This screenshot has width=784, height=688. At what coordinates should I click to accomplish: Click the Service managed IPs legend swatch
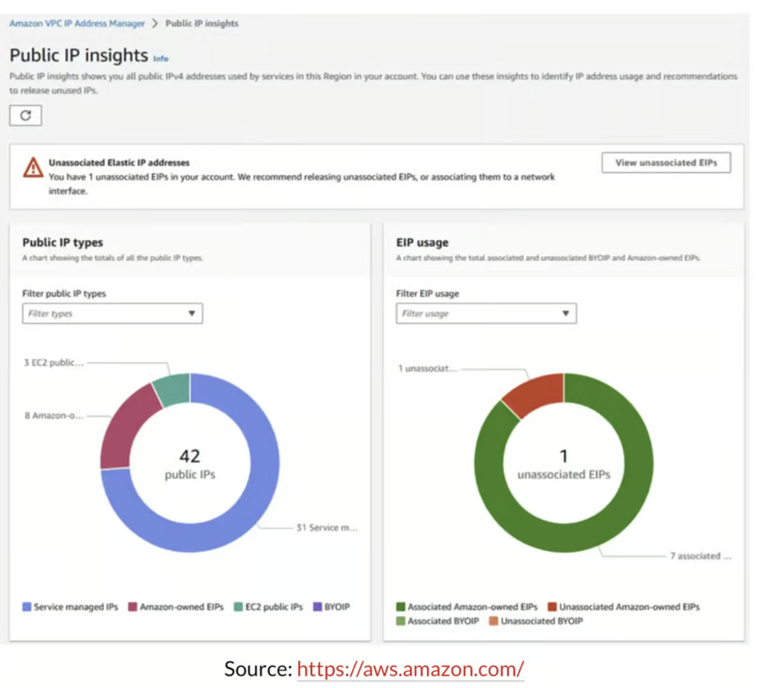point(27,606)
